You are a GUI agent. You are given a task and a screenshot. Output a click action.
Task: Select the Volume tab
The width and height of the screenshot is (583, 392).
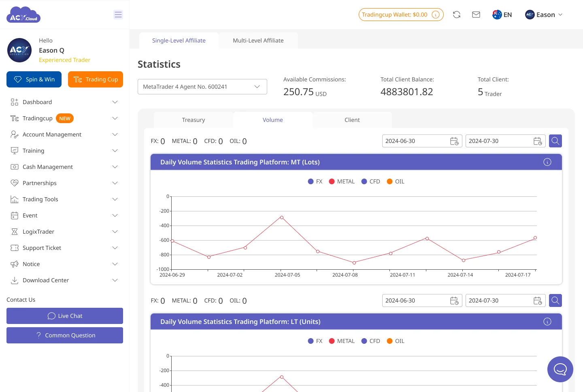pyautogui.click(x=273, y=120)
